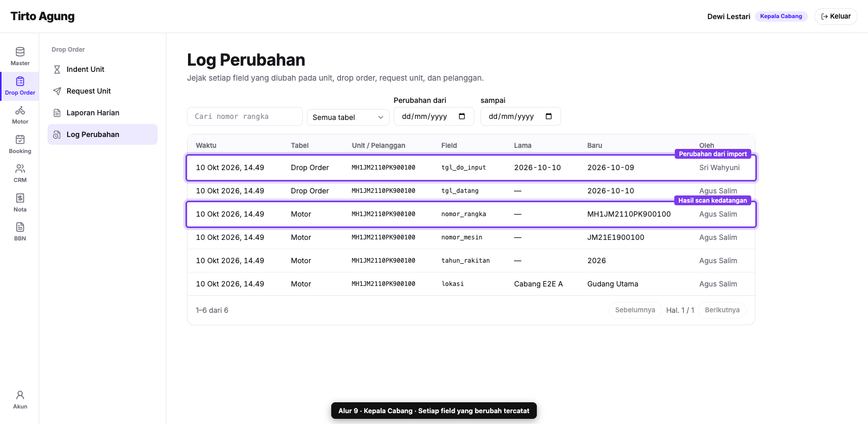
Task: Click the Tirto Agung app title
Action: (42, 17)
